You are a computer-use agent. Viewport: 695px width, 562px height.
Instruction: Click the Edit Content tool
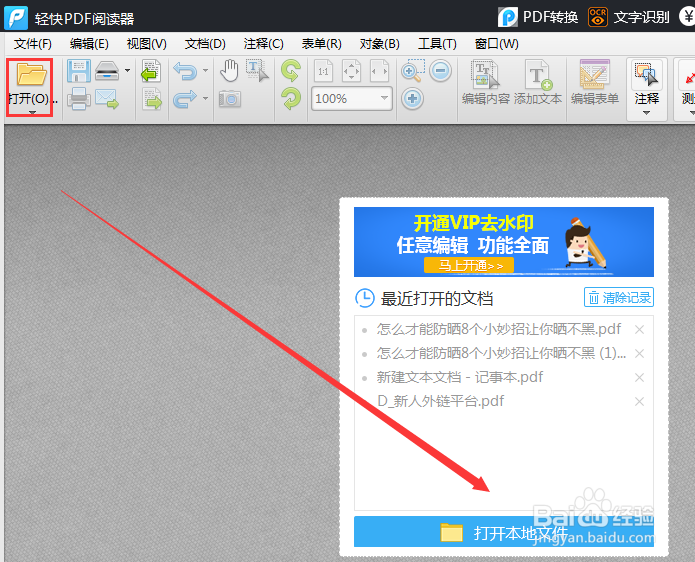click(x=486, y=82)
